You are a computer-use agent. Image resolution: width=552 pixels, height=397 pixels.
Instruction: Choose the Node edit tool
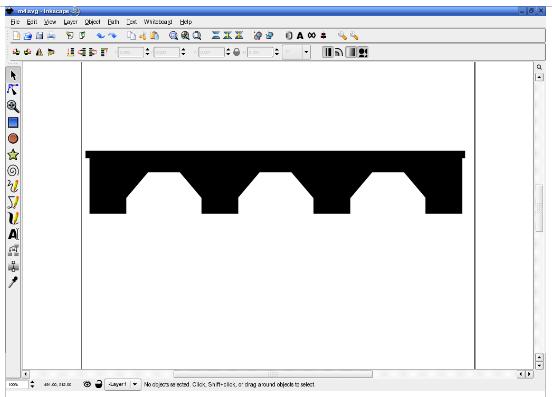coord(13,90)
